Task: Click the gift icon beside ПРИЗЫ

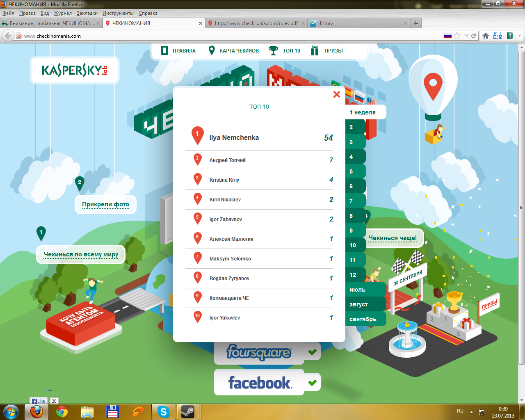Action: tap(315, 50)
